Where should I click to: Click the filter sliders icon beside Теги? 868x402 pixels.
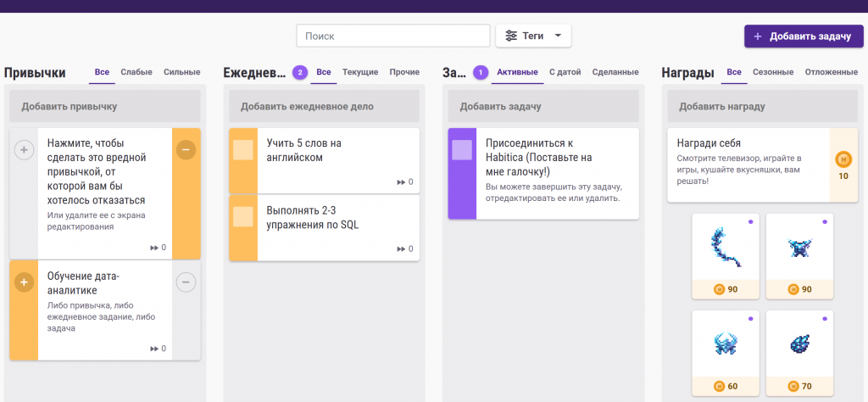pyautogui.click(x=511, y=36)
